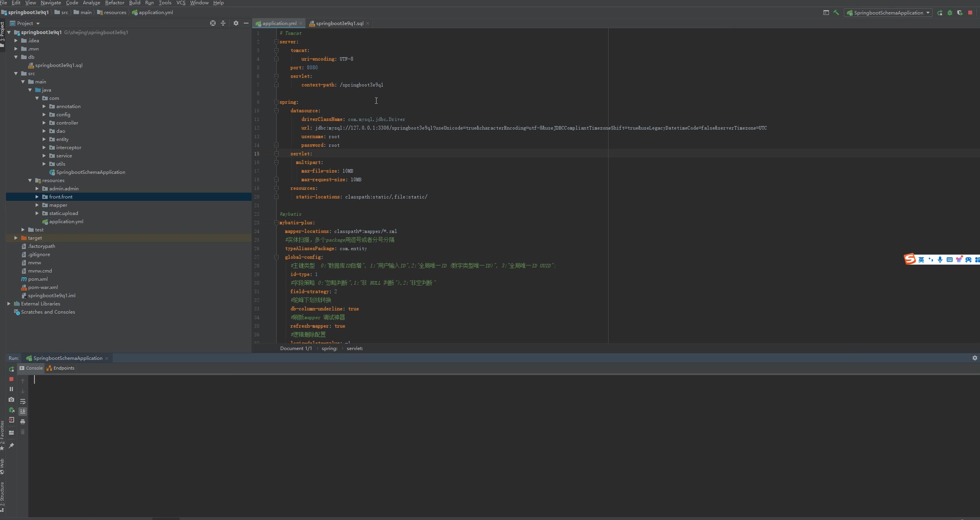
Task: Stop the app from the top toolbar
Action: (x=970, y=13)
